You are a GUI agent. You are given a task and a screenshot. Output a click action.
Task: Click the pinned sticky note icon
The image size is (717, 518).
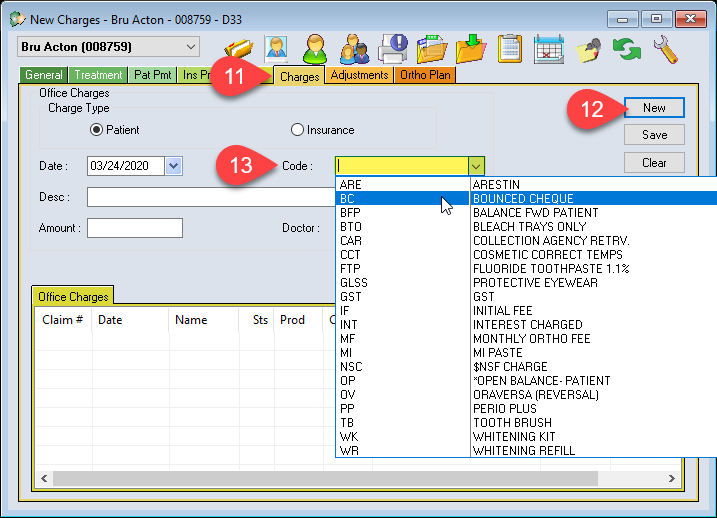pyautogui.click(x=589, y=50)
